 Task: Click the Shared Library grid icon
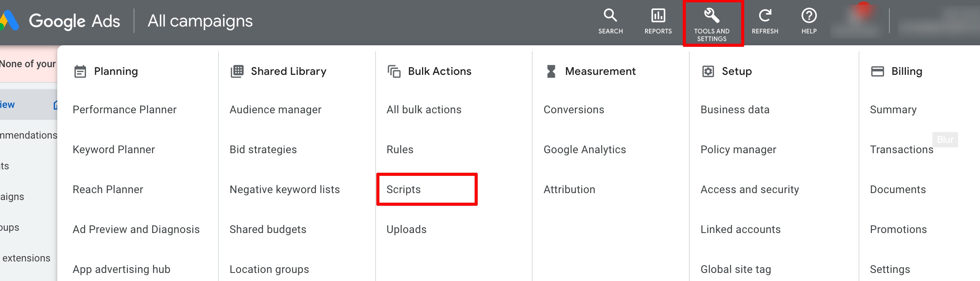point(237,71)
